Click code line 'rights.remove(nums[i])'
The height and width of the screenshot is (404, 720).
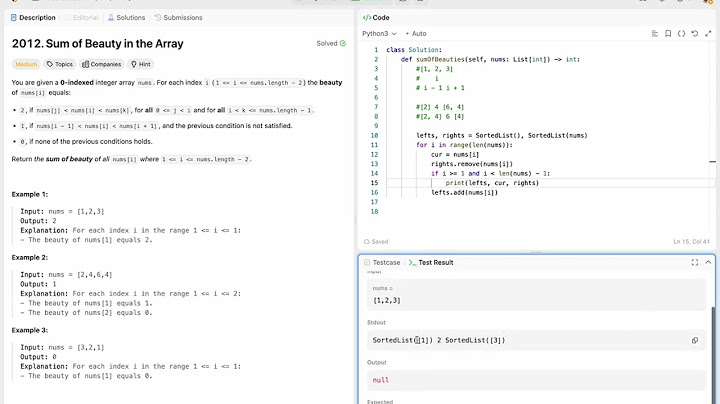472,164
